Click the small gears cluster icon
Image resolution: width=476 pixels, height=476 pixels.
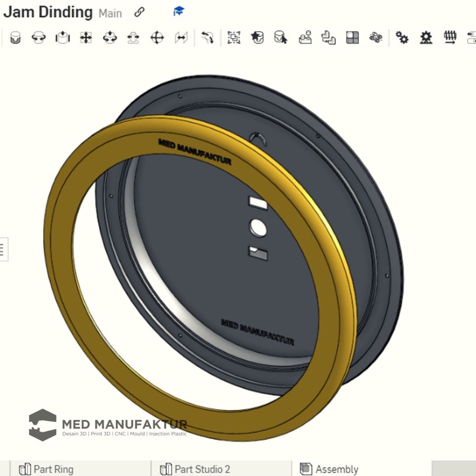click(376, 38)
